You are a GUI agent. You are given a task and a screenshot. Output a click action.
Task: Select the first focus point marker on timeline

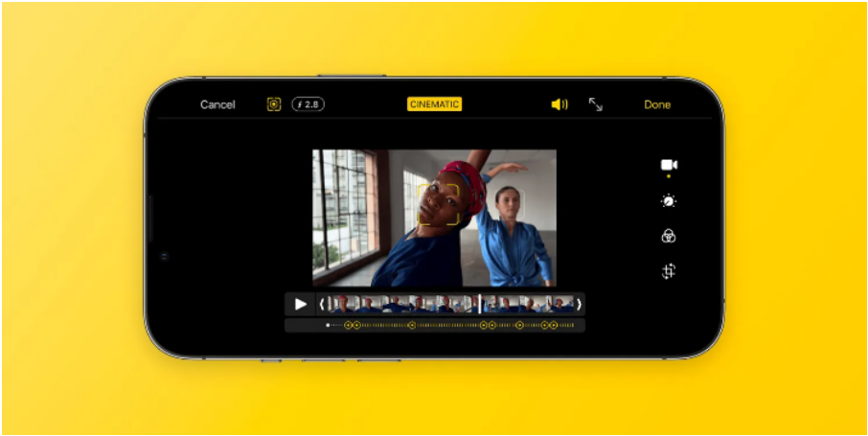click(x=348, y=326)
